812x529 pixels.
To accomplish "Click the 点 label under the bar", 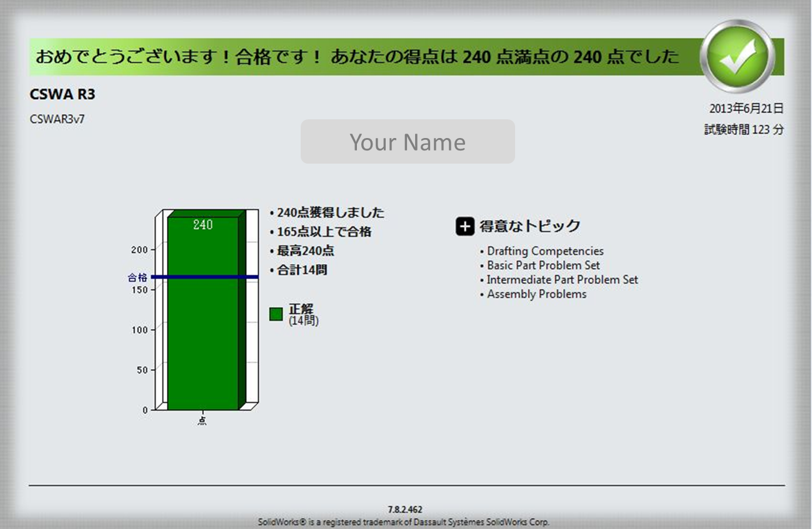I will 202,422.
